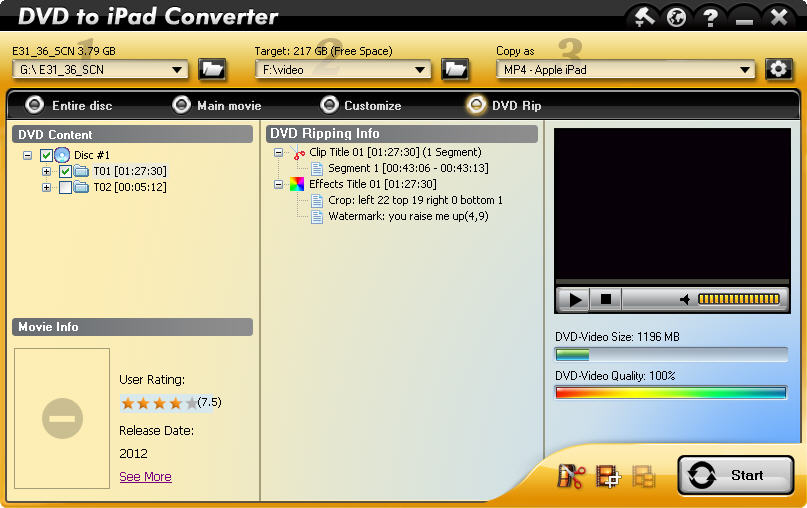This screenshot has height=508, width=807.
Task: Select the T02 [00:05:12] title row
Action: pyautogui.click(x=130, y=187)
